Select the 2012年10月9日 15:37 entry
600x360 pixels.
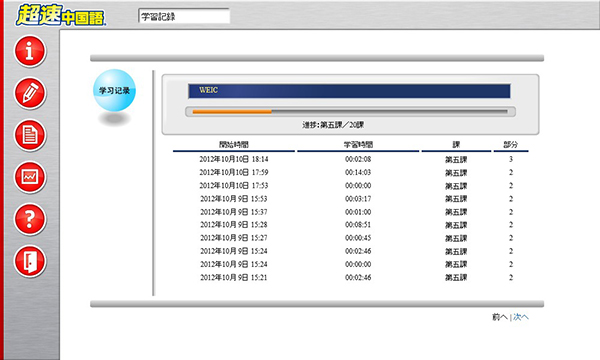tap(234, 212)
